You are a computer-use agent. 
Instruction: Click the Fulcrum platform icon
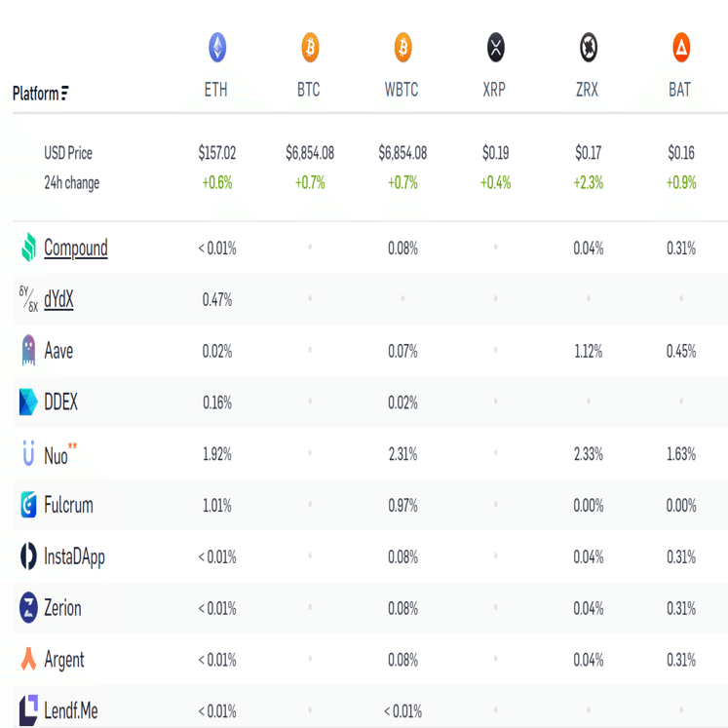(28, 505)
